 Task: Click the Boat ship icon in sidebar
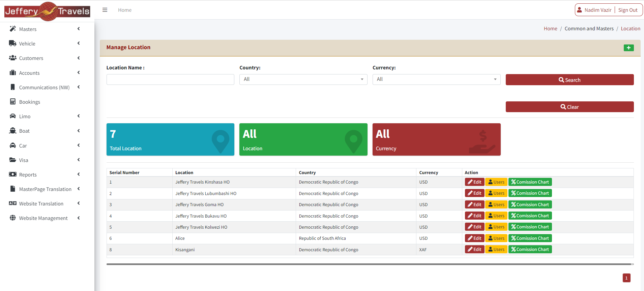(13, 131)
